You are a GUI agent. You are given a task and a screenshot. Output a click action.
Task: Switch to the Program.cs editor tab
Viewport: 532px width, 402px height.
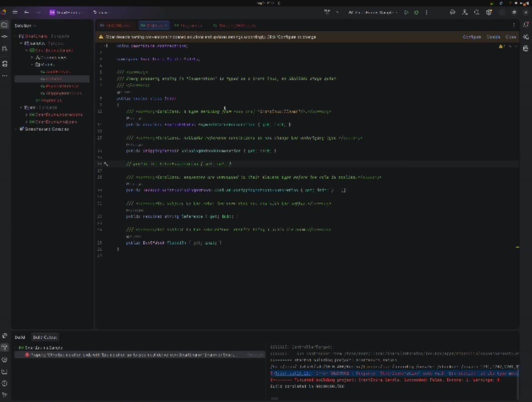tap(188, 26)
